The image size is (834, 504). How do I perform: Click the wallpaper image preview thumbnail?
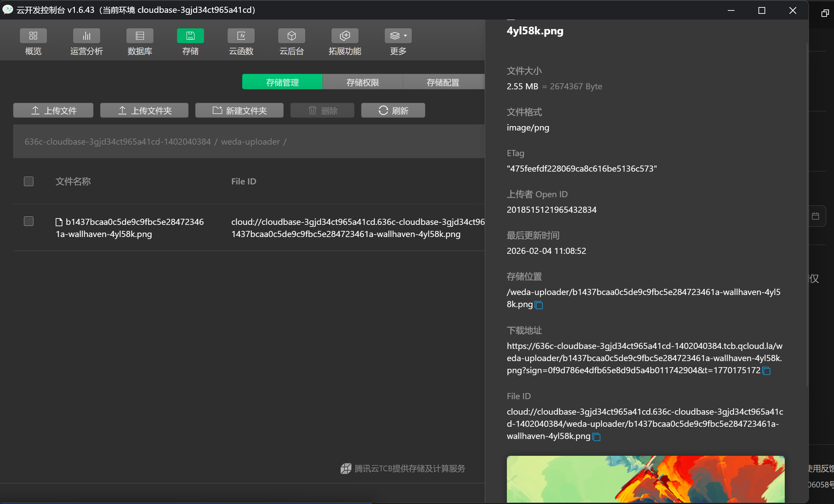645,479
